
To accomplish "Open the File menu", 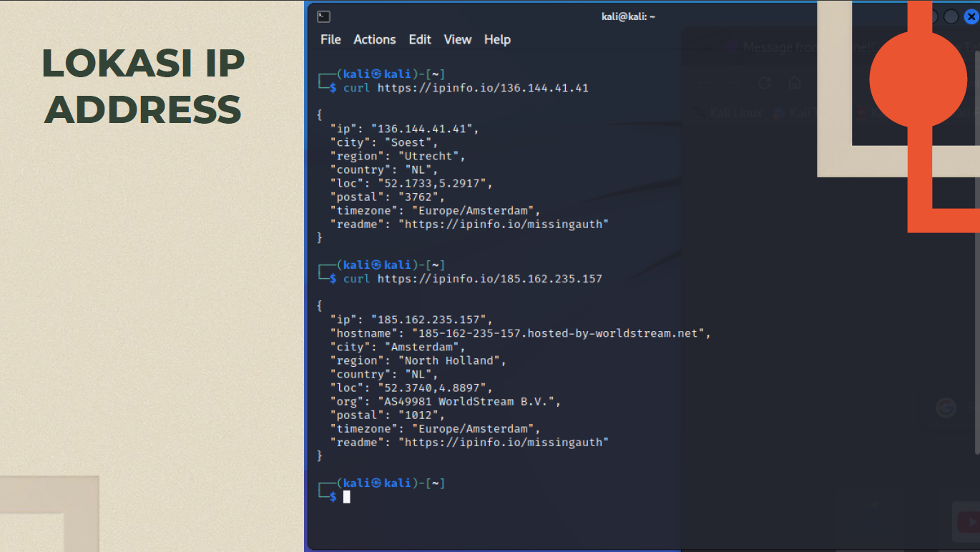I will click(330, 39).
